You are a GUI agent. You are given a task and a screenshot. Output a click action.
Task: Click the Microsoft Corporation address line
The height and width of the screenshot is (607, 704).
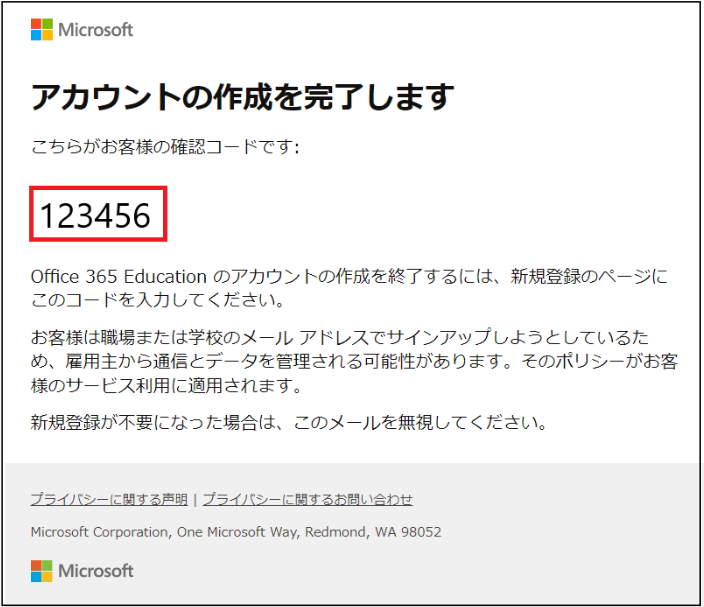coord(236,532)
